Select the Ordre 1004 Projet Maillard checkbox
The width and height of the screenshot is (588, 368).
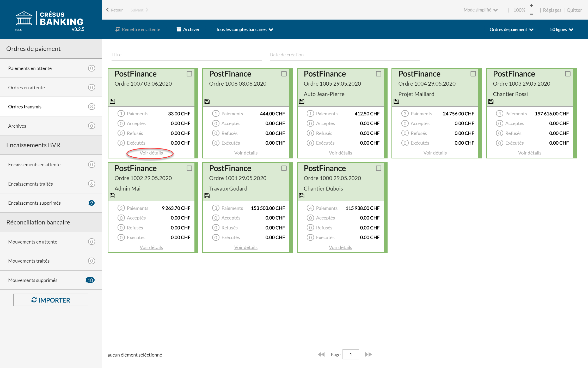click(473, 74)
